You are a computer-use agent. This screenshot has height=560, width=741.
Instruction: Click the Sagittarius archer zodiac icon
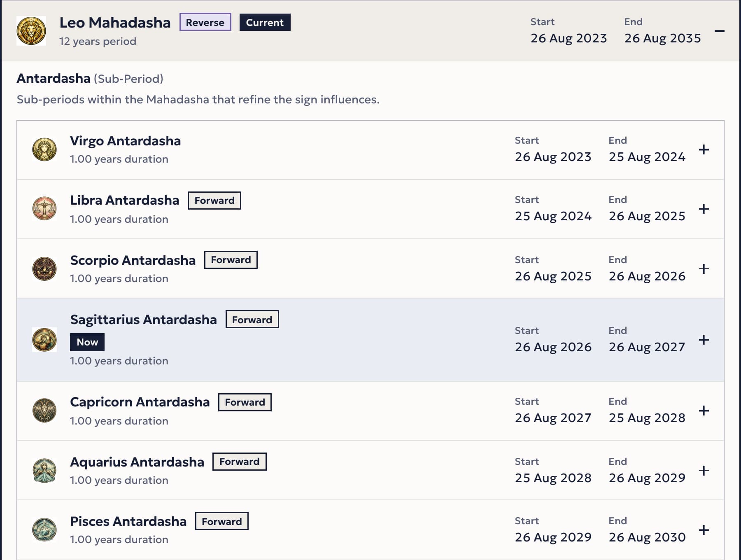click(x=44, y=340)
